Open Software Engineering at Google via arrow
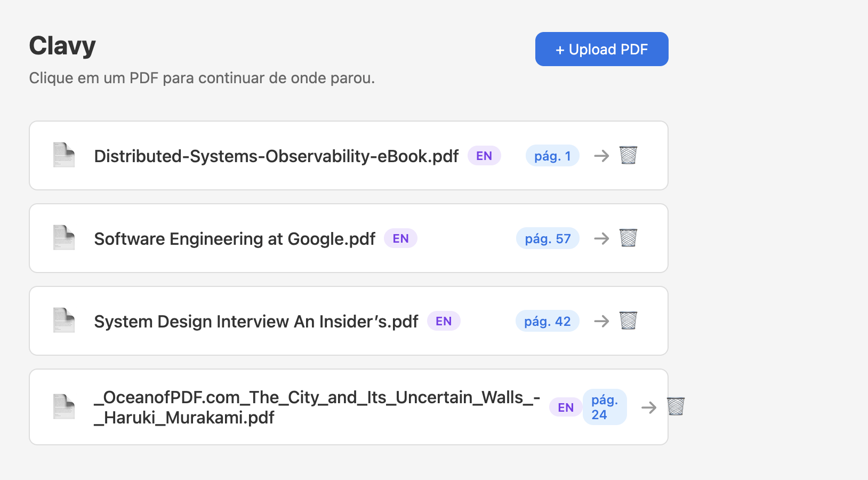Image resolution: width=868 pixels, height=480 pixels. pos(601,238)
